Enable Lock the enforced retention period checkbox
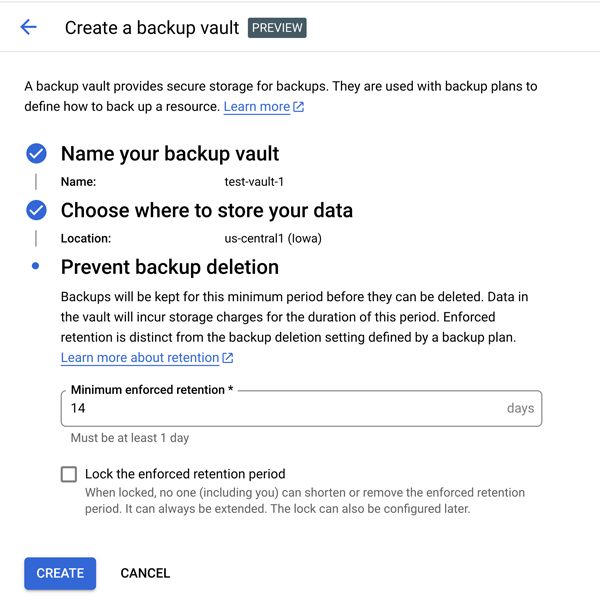The height and width of the screenshot is (609, 600). coord(68,474)
